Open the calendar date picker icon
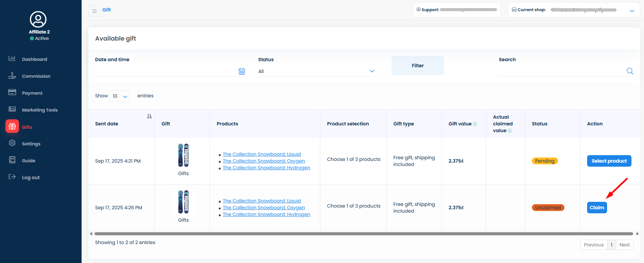Viewport: 644px width, 263px height. pyautogui.click(x=241, y=71)
